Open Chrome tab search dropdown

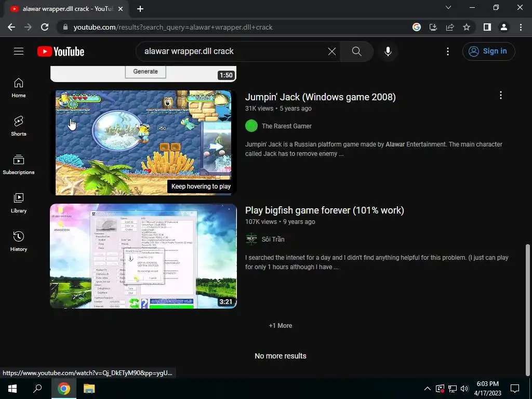(x=448, y=7)
